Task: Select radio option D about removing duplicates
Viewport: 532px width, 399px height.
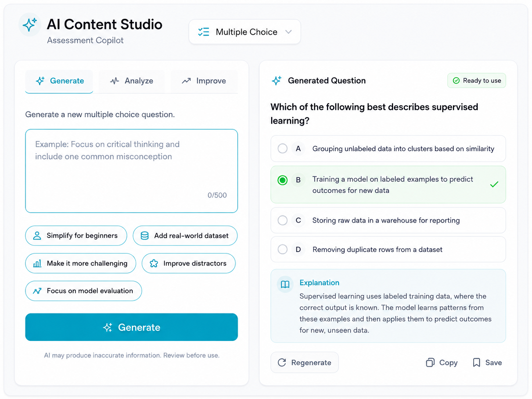Action: pos(283,249)
